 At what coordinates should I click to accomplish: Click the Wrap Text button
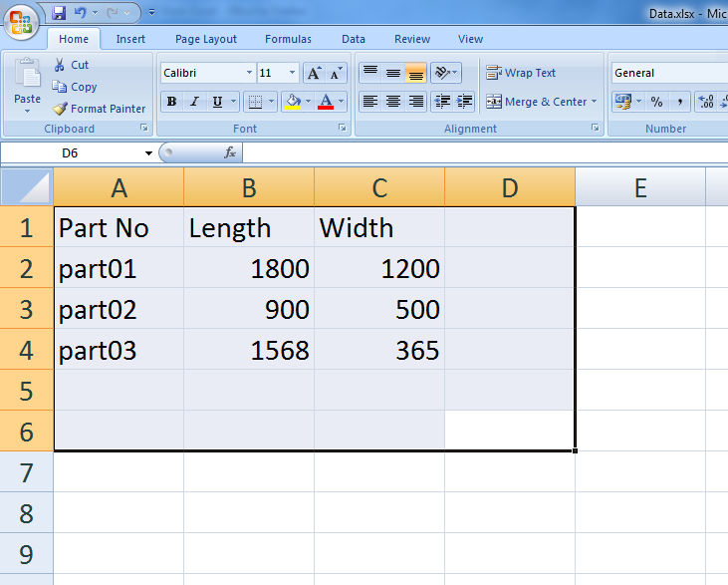[521, 73]
